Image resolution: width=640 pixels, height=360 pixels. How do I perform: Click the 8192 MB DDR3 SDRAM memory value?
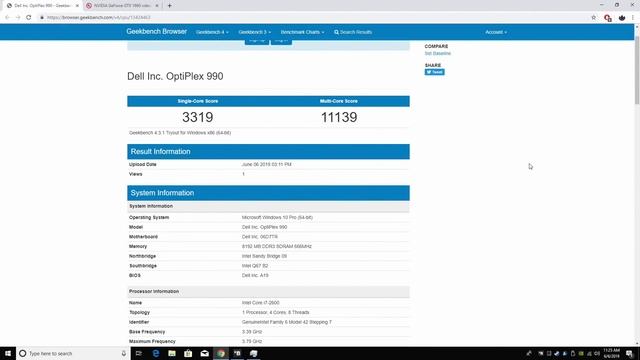[x=277, y=247]
